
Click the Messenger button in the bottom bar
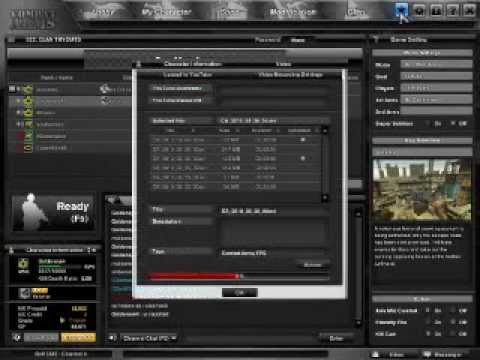point(443,355)
